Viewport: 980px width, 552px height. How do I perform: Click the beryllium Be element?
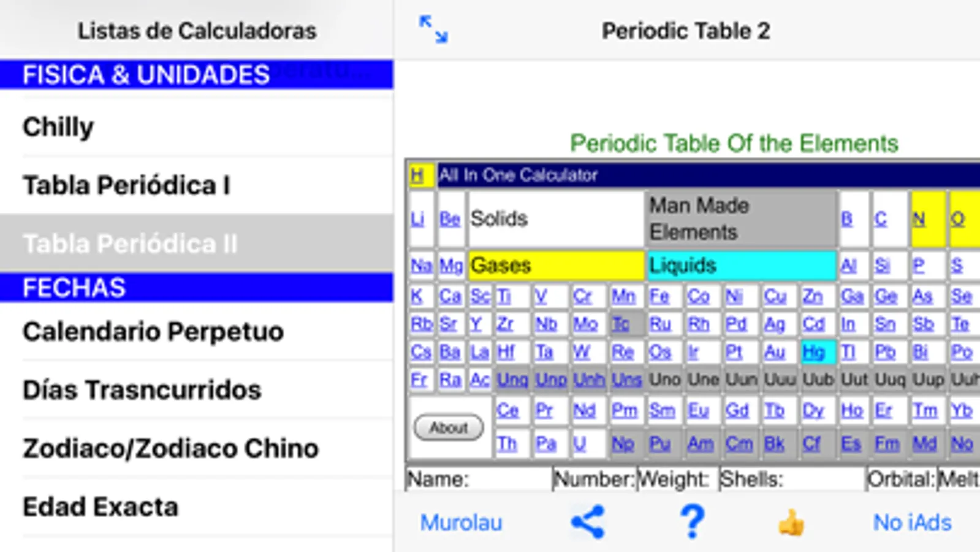tap(450, 219)
